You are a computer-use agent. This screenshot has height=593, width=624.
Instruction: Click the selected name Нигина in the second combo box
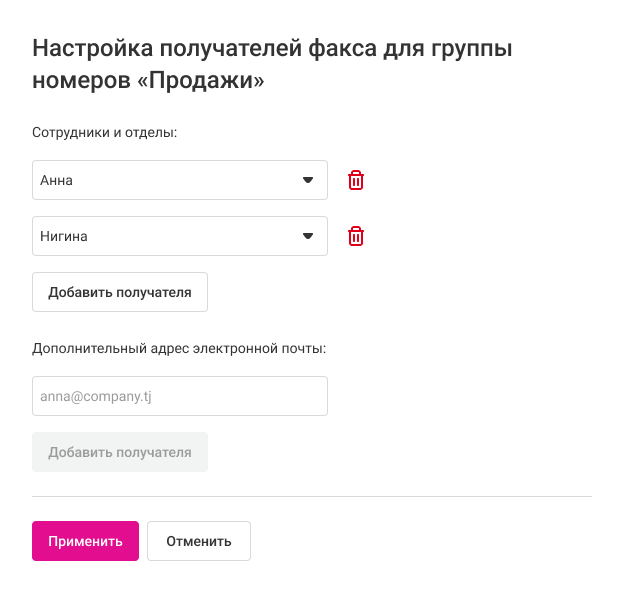65,237
